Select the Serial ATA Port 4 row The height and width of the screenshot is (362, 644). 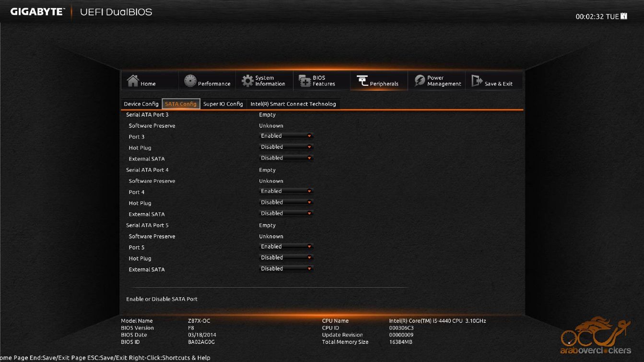(147, 170)
